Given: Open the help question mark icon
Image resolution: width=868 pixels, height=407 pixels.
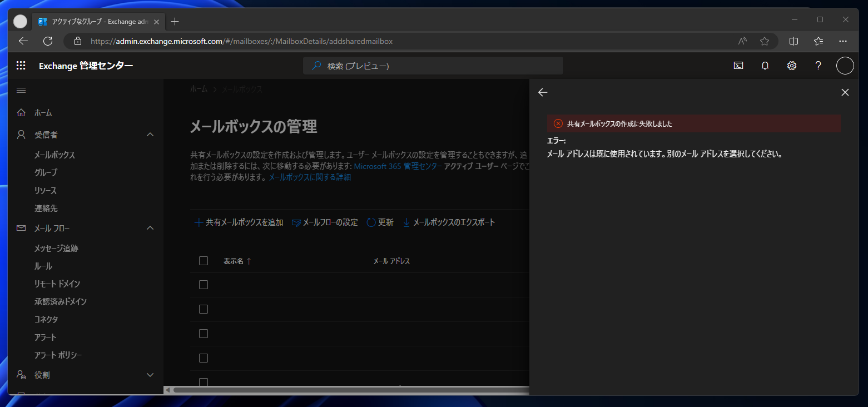Looking at the screenshot, I should (x=818, y=65).
